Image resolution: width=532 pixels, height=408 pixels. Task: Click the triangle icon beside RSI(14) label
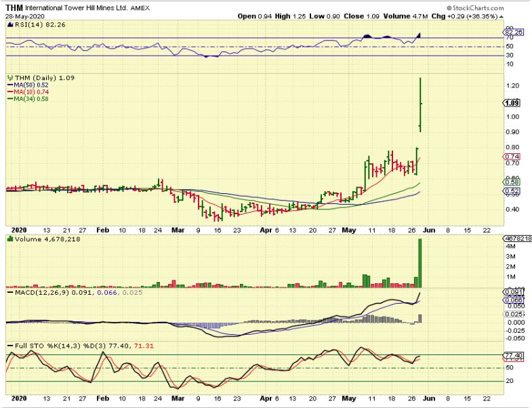[x=10, y=24]
